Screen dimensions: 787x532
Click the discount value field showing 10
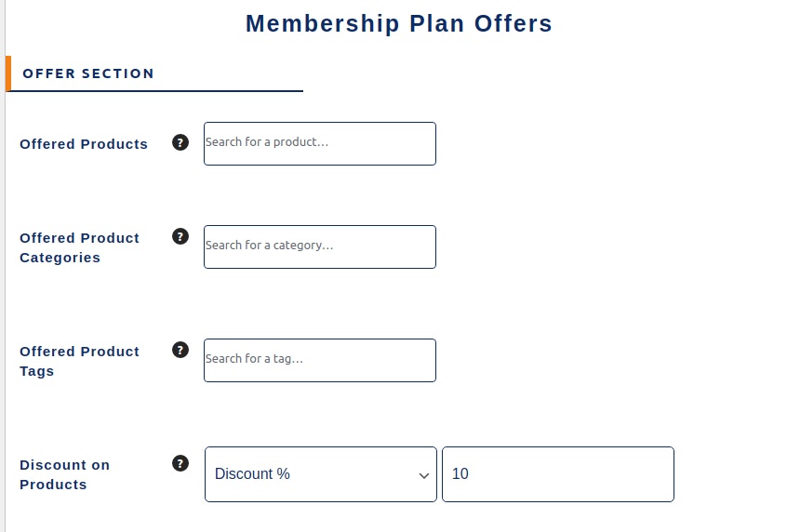pyautogui.click(x=558, y=474)
